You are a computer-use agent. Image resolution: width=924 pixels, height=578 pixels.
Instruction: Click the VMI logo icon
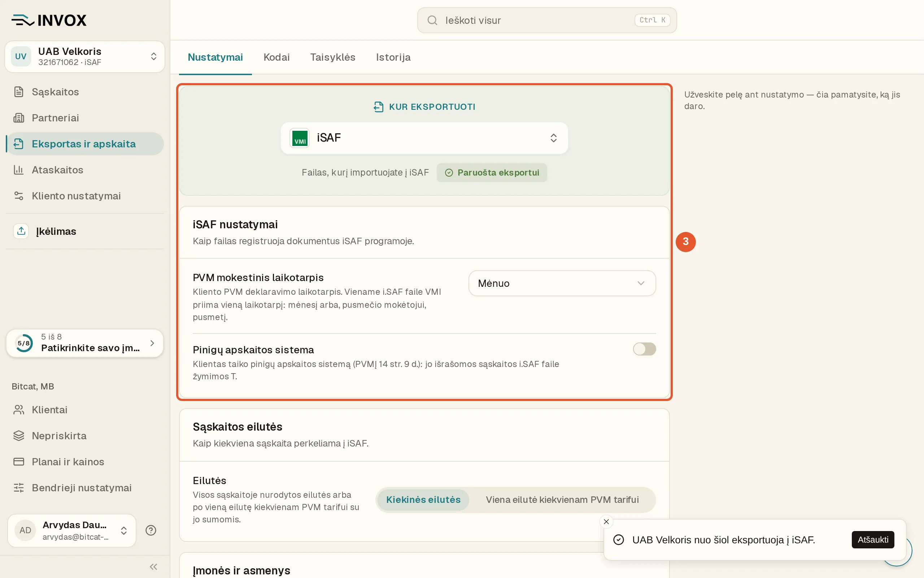pyautogui.click(x=300, y=138)
